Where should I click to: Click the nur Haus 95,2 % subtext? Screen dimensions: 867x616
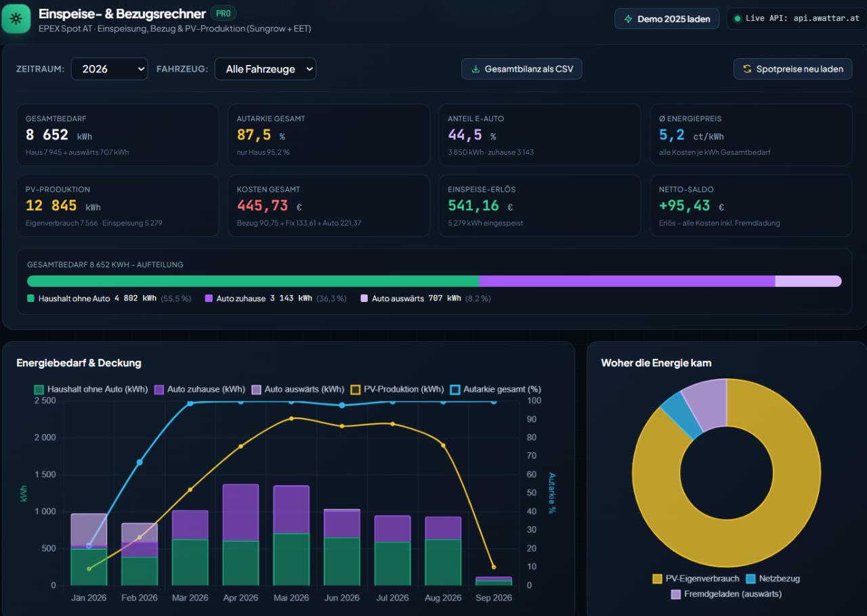pos(263,152)
